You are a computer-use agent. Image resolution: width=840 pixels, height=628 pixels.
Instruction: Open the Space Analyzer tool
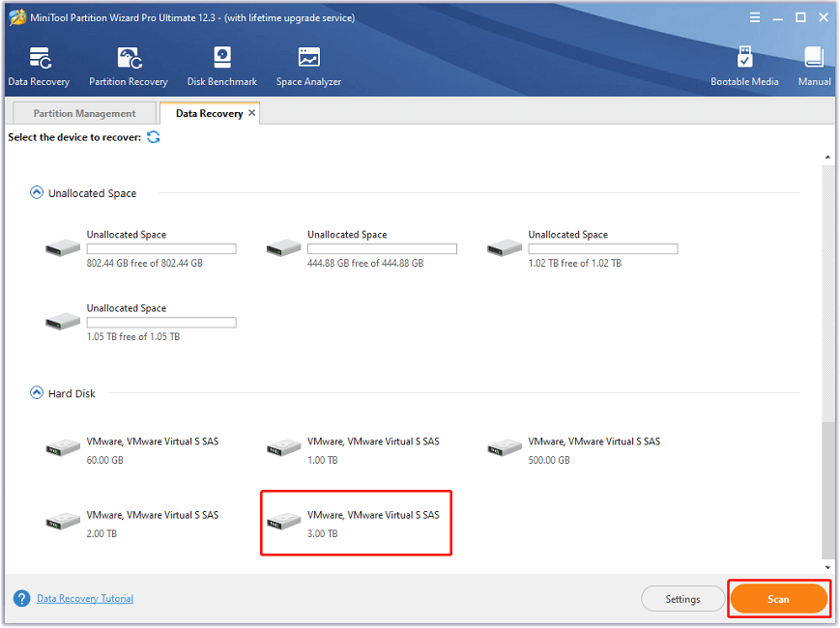(308, 67)
